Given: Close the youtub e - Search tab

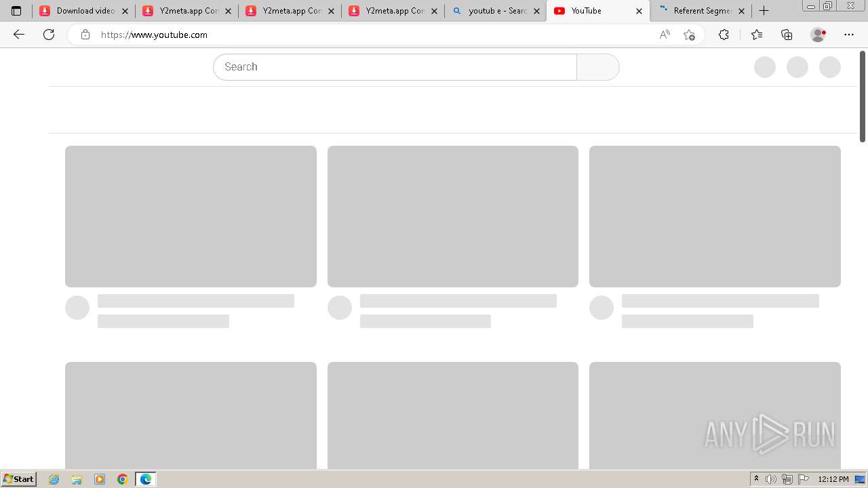Looking at the screenshot, I should click(537, 11).
